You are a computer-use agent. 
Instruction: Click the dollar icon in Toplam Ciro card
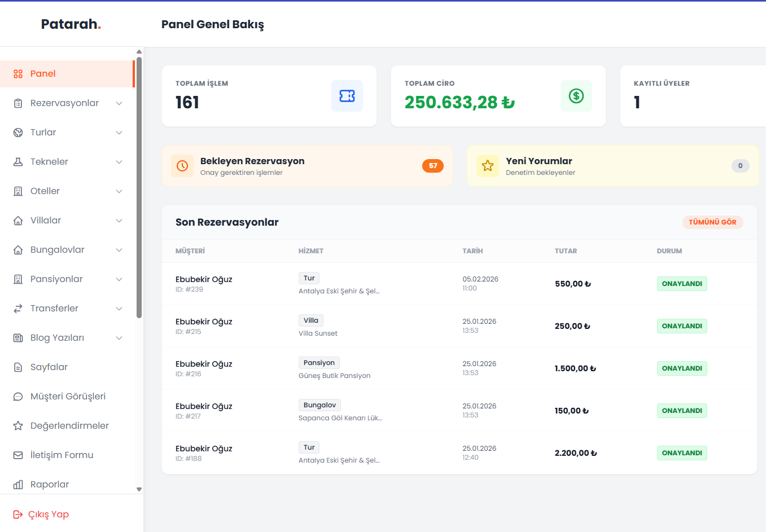576,96
